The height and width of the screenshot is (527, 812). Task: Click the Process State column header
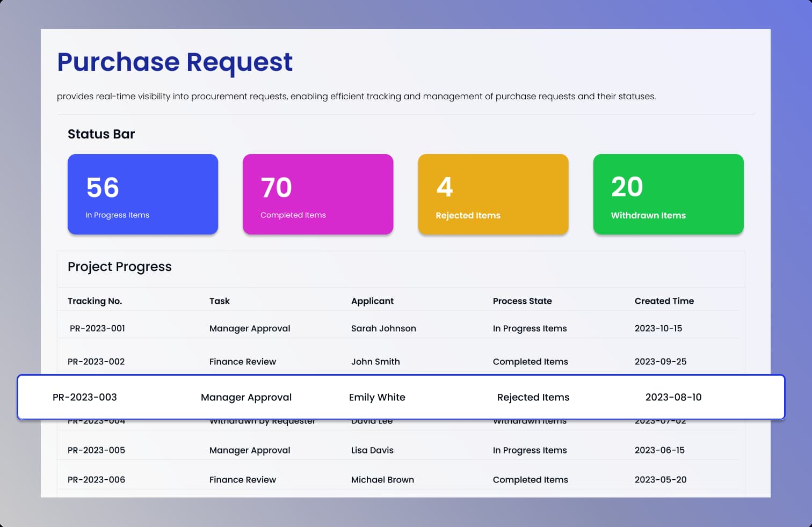coord(522,301)
